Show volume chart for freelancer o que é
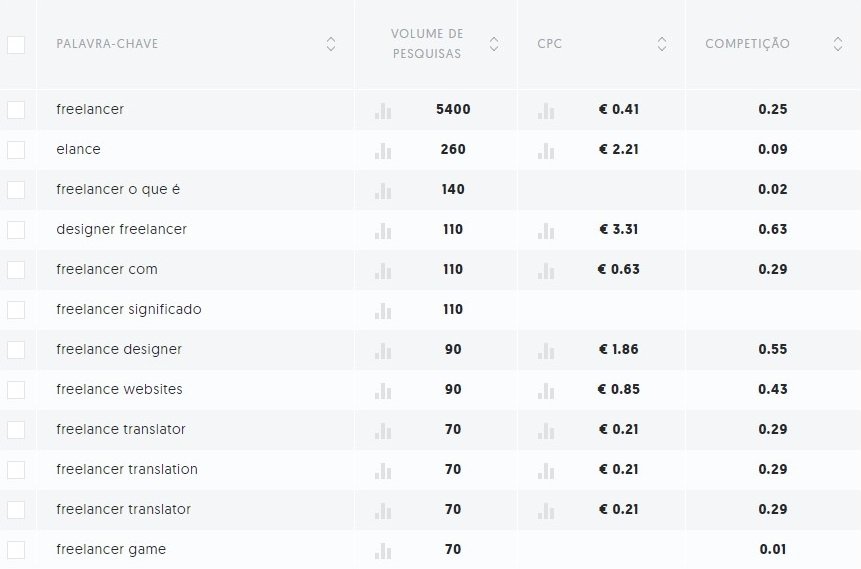861x569 pixels. tap(383, 190)
